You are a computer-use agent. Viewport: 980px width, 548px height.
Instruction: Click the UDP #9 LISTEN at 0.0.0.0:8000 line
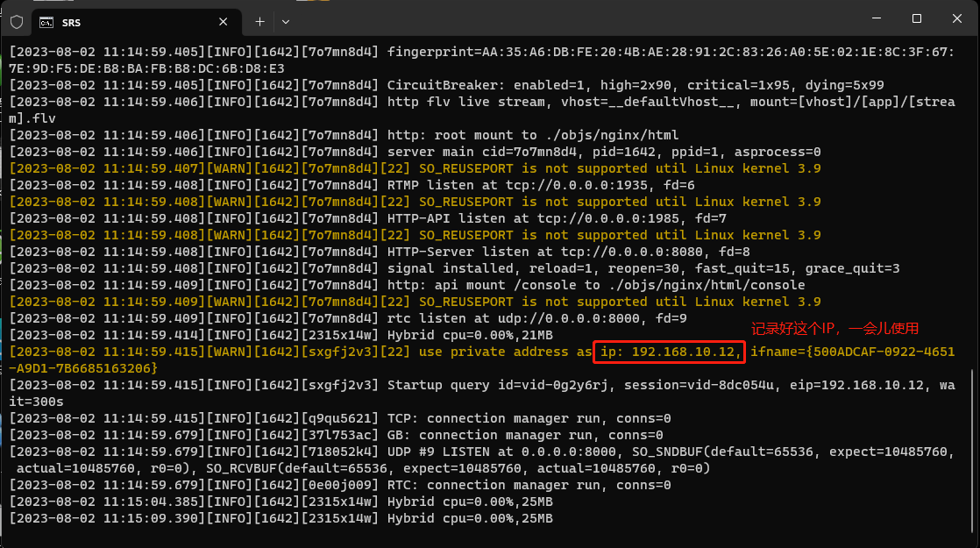click(614, 452)
